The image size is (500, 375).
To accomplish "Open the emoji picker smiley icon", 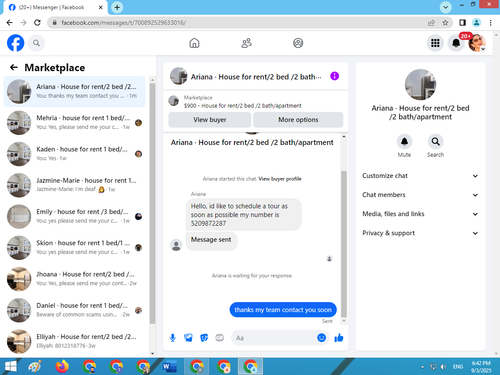I will (x=321, y=338).
